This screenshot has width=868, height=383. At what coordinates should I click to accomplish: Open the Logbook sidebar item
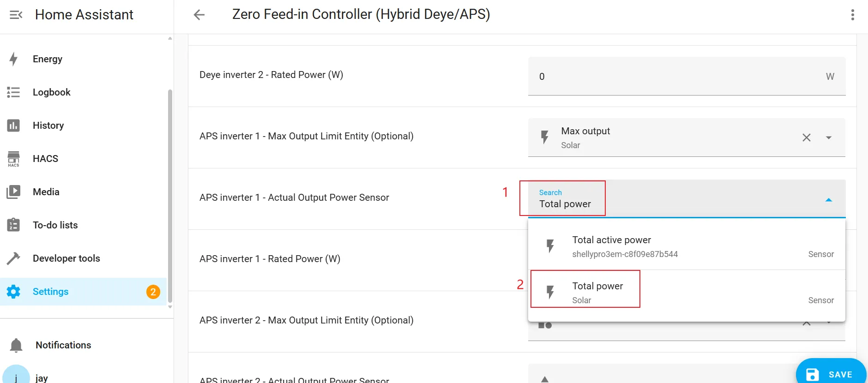51,92
